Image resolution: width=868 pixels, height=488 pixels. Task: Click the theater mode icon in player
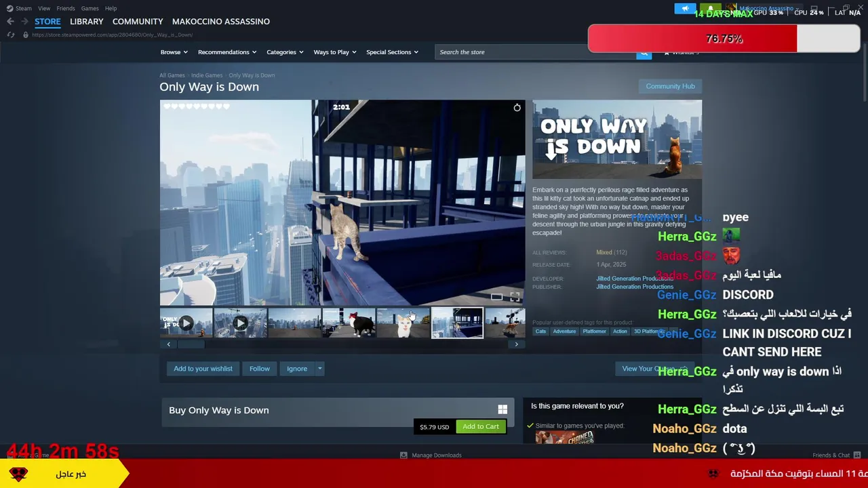click(x=496, y=297)
